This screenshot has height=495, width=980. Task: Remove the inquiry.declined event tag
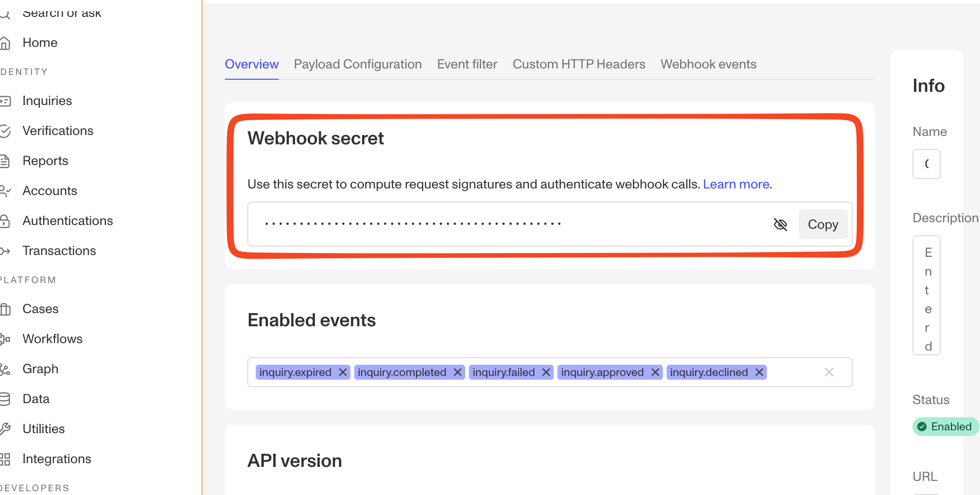point(759,372)
